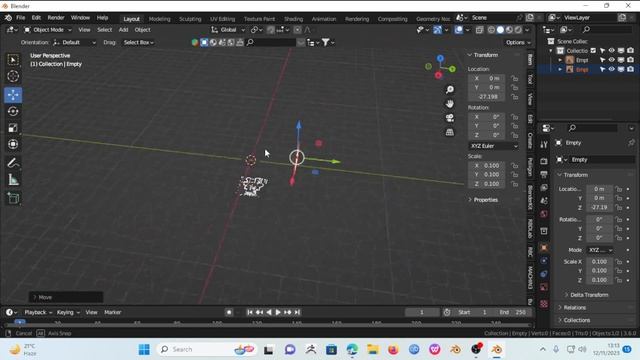640x360 pixels.
Task: Toggle the camera view icon
Action: coord(449,118)
